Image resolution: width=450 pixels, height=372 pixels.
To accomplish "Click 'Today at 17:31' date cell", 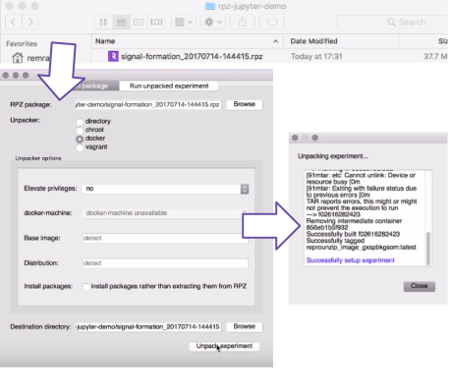I will pyautogui.click(x=316, y=56).
